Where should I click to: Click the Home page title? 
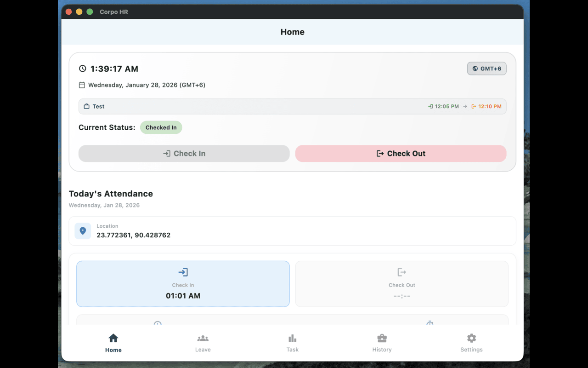pyautogui.click(x=293, y=32)
